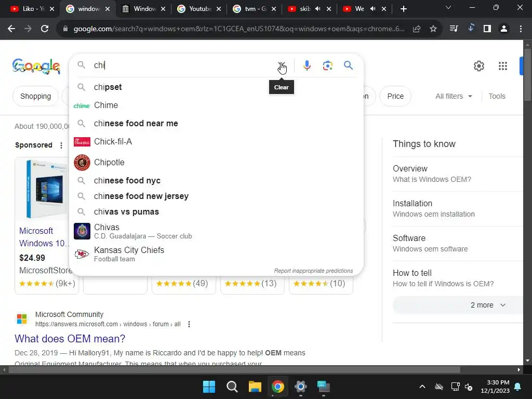Start a search by voice microphone

[307, 65]
